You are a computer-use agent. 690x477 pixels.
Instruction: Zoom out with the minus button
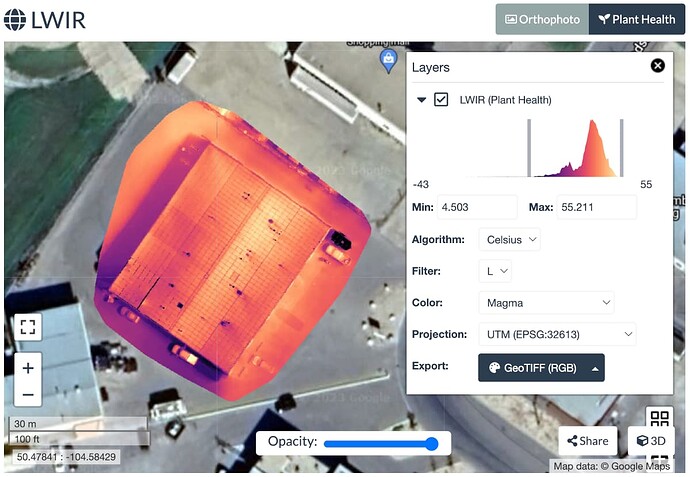tap(28, 395)
